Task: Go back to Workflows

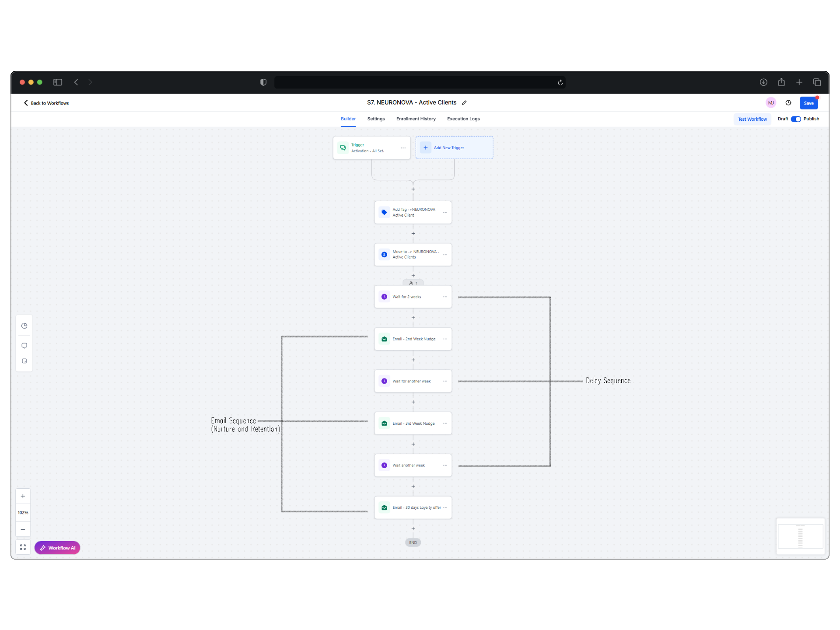Action: click(x=46, y=103)
